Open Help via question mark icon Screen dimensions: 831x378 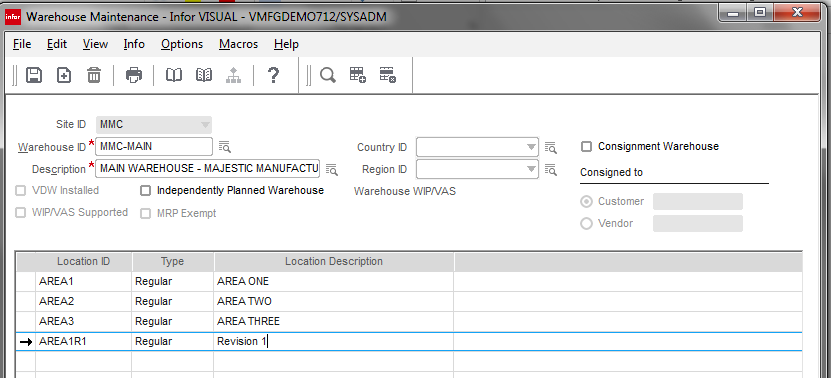273,75
